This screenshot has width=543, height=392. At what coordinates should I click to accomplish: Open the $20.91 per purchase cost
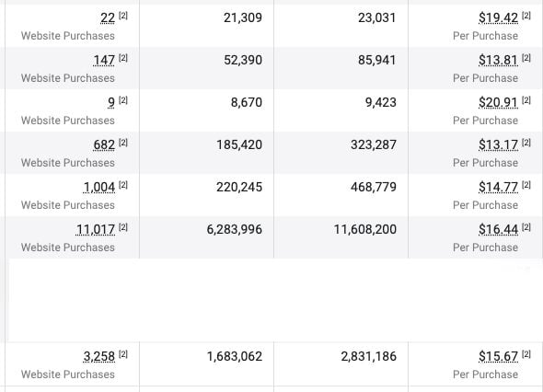coord(498,102)
